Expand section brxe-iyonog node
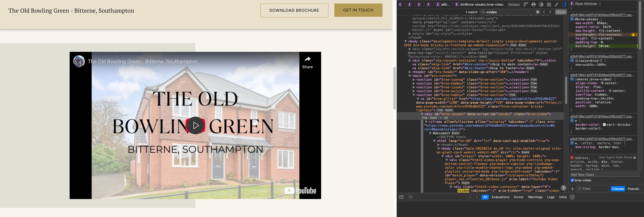This screenshot has height=217, width=644. [x=414, y=80]
